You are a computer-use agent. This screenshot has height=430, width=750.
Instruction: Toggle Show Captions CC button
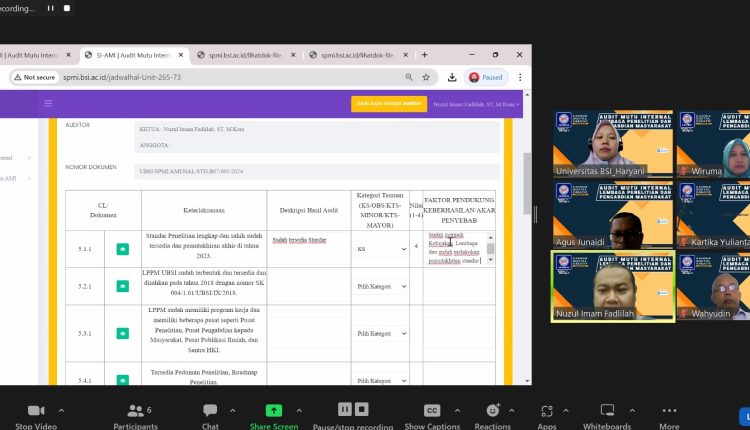432,416
